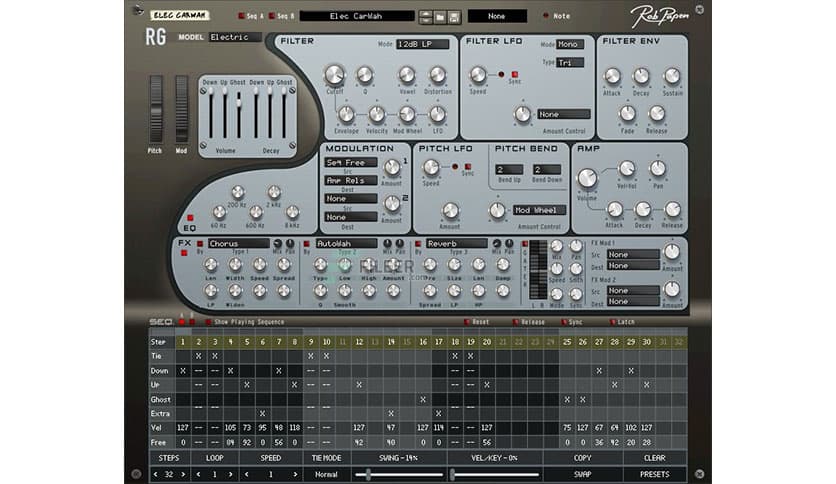
Task: Click the Mod wheel
Action: (182, 109)
